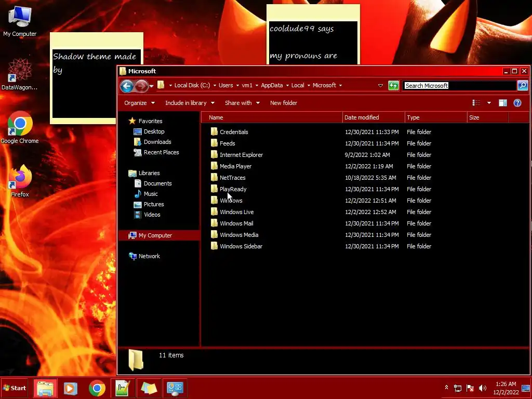Select Google Chrome desktop shortcut
Viewport: 532px width, 399px height.
pyautogui.click(x=20, y=128)
